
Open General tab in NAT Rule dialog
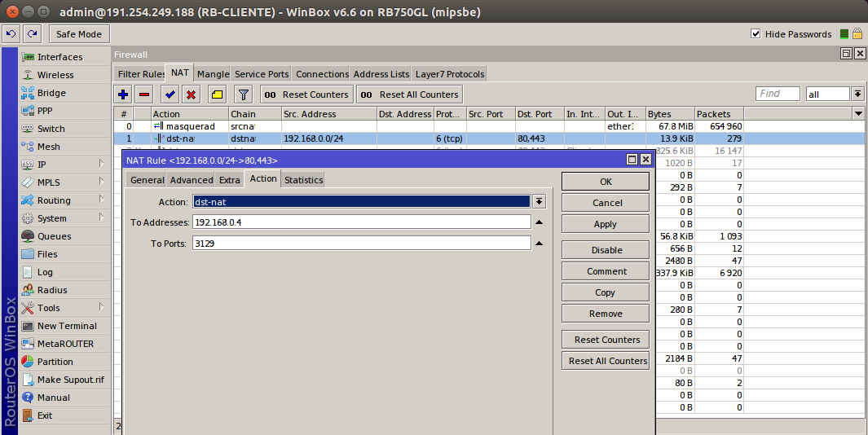pyautogui.click(x=147, y=180)
